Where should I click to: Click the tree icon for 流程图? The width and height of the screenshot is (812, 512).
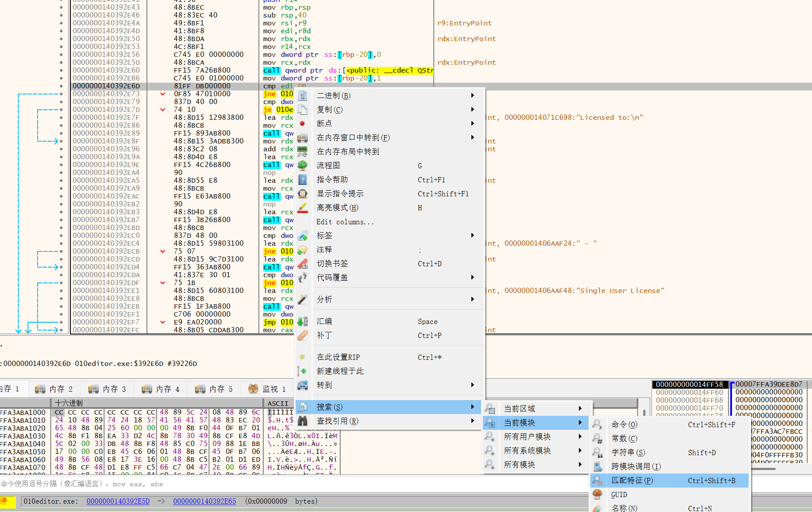(302, 166)
